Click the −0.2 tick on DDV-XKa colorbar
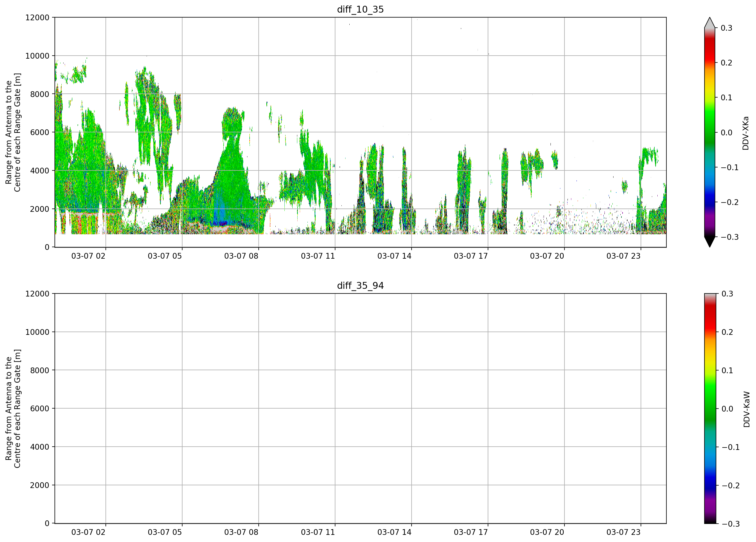756x542 pixels. coord(730,202)
